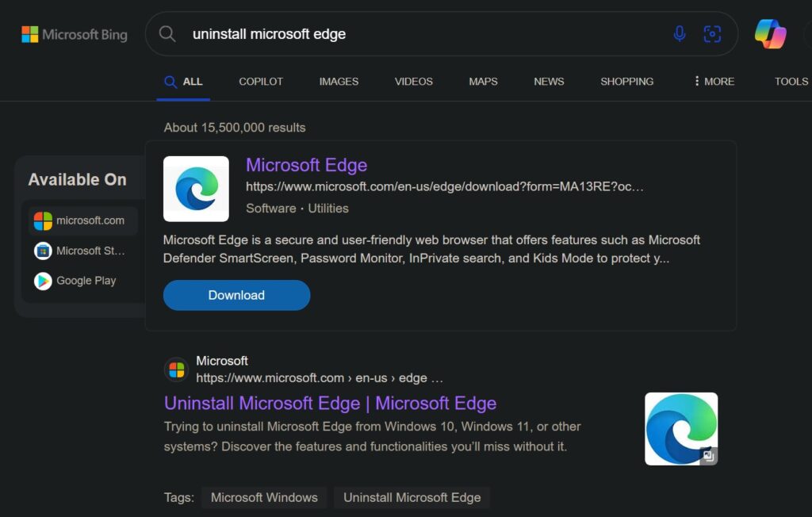Open visual search using the camera icon

pyautogui.click(x=712, y=33)
